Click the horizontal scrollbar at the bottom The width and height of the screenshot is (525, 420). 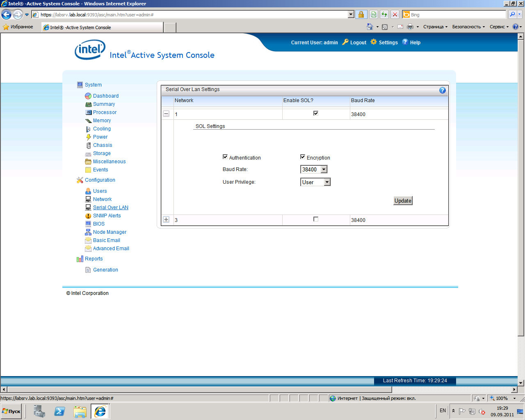[200, 389]
